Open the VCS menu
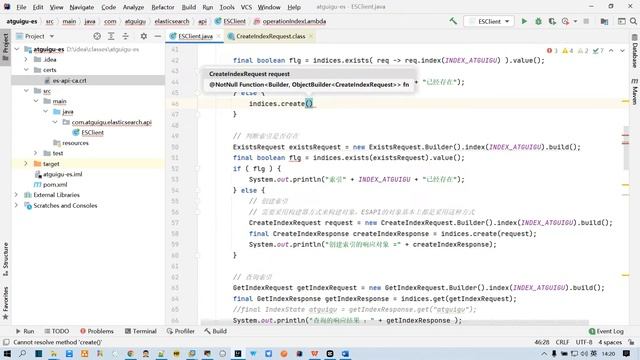Image resolution: width=640 pixels, height=360 pixels. (246, 7)
